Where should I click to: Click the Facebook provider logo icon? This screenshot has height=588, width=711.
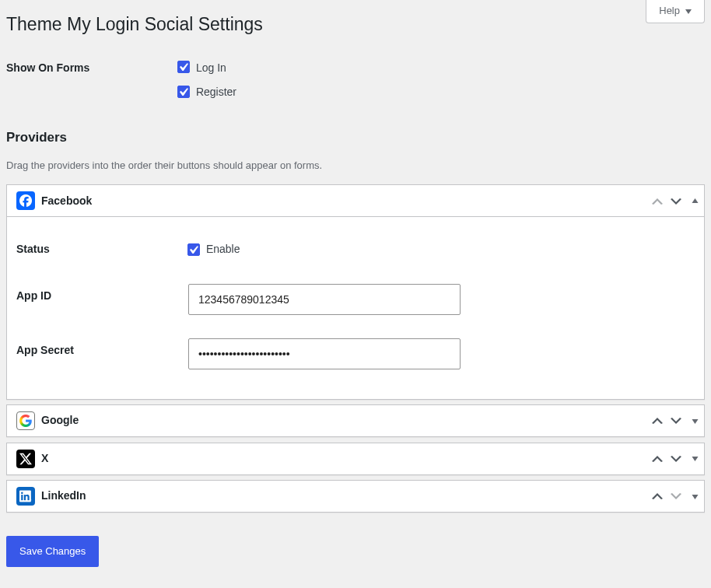(x=26, y=201)
